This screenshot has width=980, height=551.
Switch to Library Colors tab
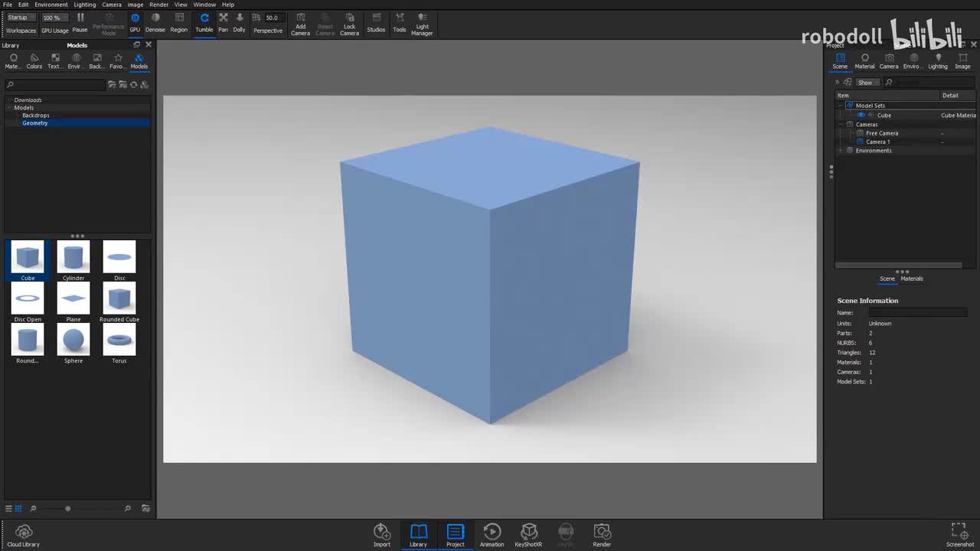tap(34, 61)
